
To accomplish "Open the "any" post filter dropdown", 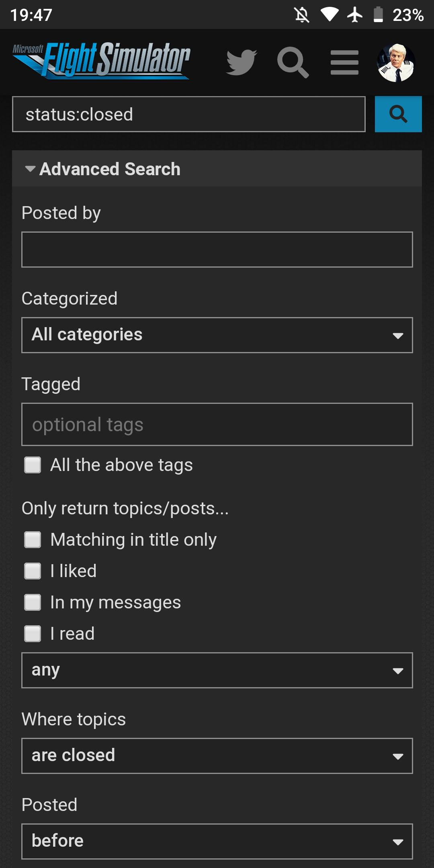I will pos(217,670).
